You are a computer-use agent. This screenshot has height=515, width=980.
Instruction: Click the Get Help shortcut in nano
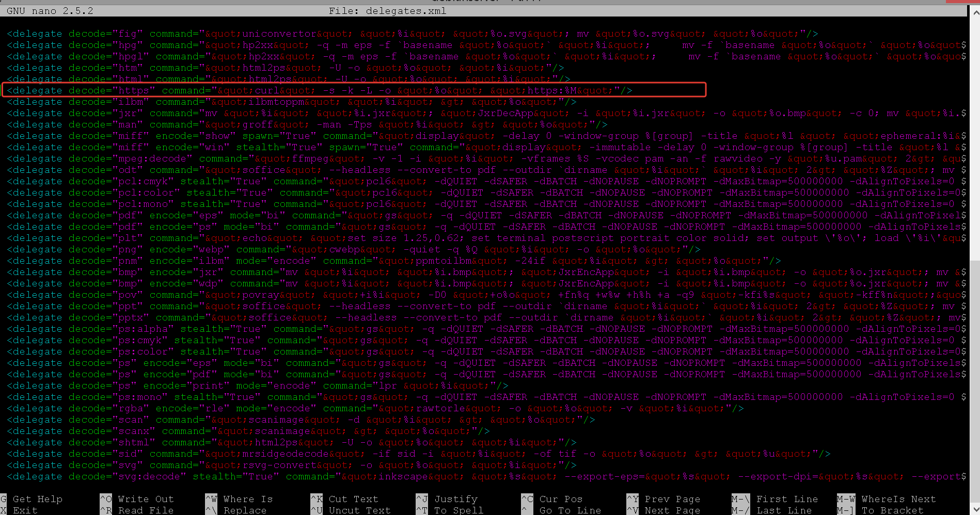[x=37, y=499]
